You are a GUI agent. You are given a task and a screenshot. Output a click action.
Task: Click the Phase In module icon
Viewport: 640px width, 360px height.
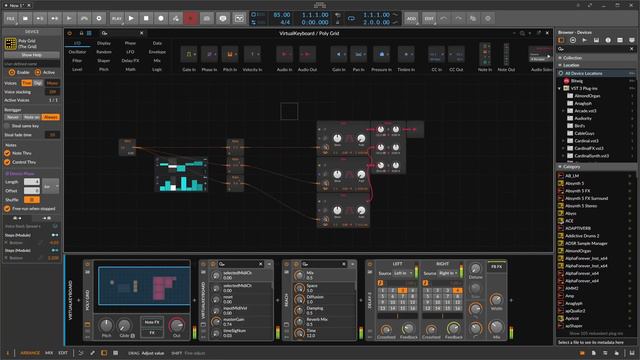(209, 54)
